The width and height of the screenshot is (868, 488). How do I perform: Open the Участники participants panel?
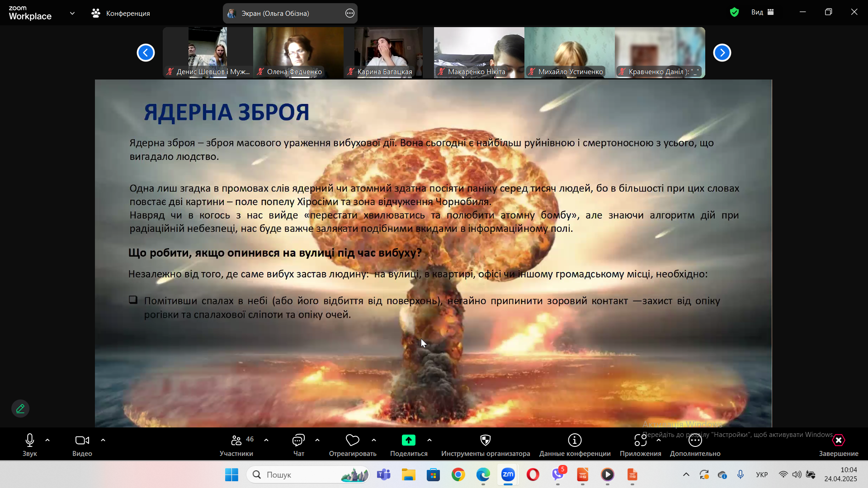pos(236,445)
